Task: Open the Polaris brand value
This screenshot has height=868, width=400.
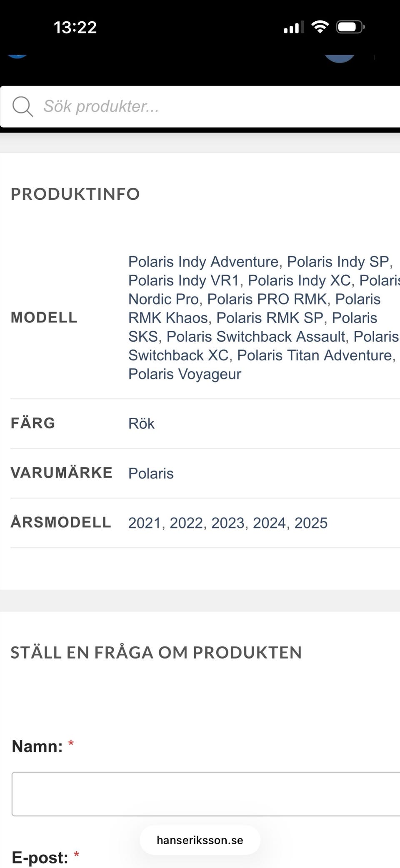Action: tap(151, 473)
